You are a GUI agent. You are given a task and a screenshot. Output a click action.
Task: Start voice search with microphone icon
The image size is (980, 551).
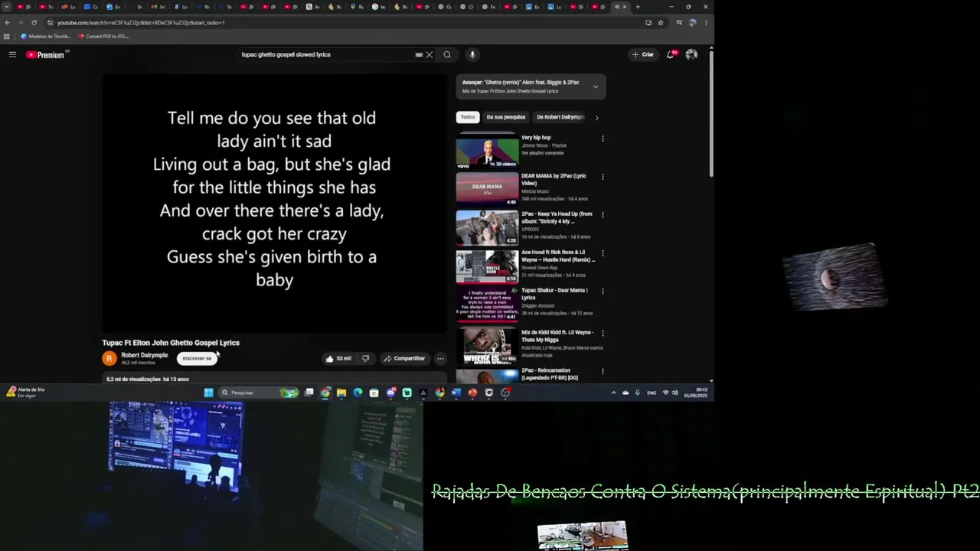pyautogui.click(x=472, y=54)
